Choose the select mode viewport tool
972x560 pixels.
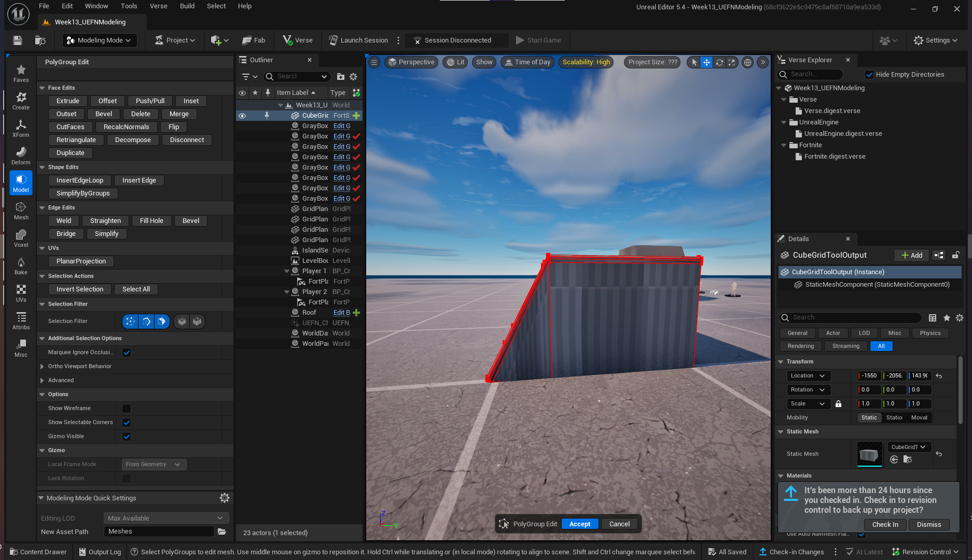694,62
